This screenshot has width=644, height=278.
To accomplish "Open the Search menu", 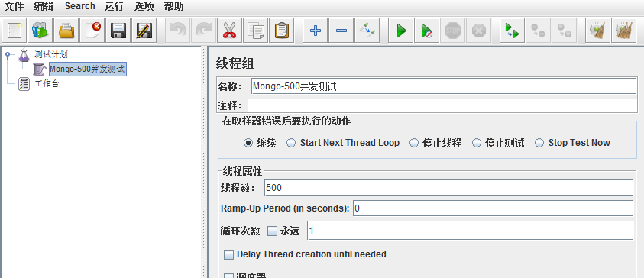I will tap(79, 6).
